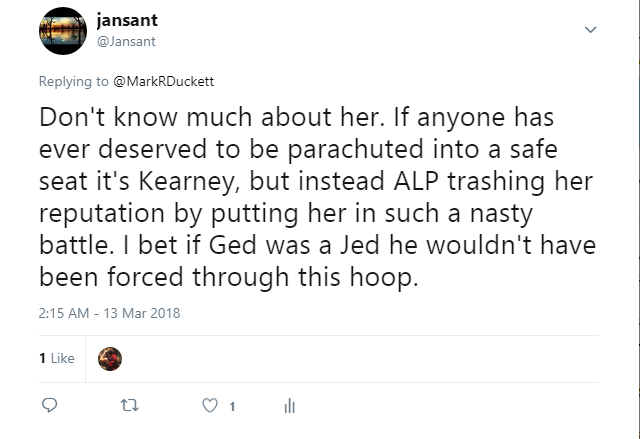This screenshot has width=640, height=439.
Task: View tweet activity via the bar chart icon
Action: [289, 406]
